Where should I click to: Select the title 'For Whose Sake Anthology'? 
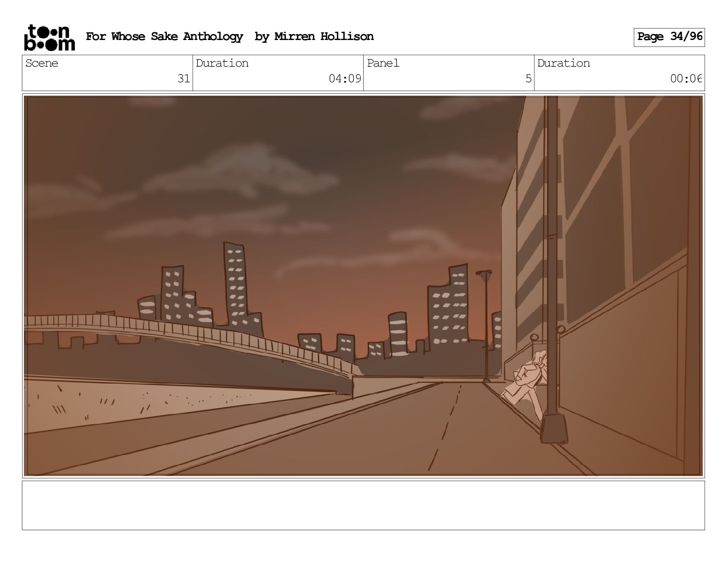click(164, 37)
